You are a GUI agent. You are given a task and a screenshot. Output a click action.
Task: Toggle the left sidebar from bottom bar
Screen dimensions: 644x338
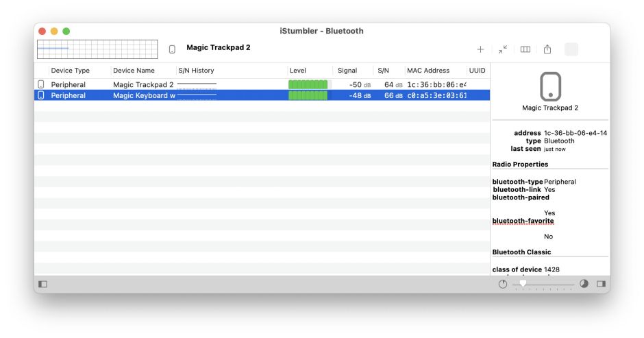click(x=43, y=284)
